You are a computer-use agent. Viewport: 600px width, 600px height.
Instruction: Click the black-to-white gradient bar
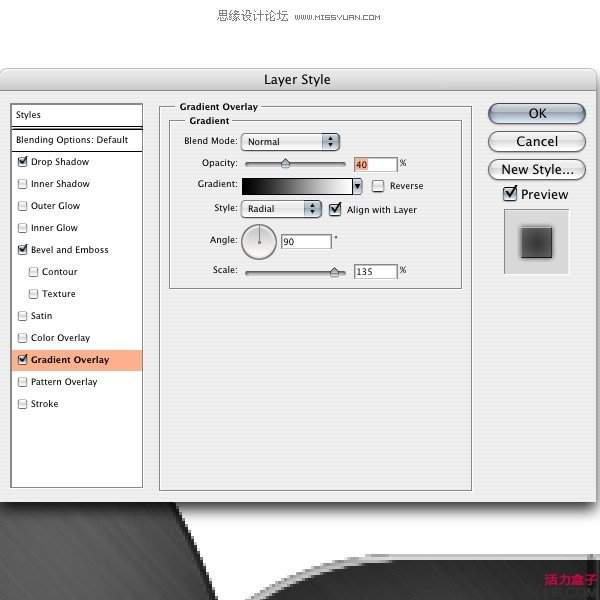tap(297, 186)
